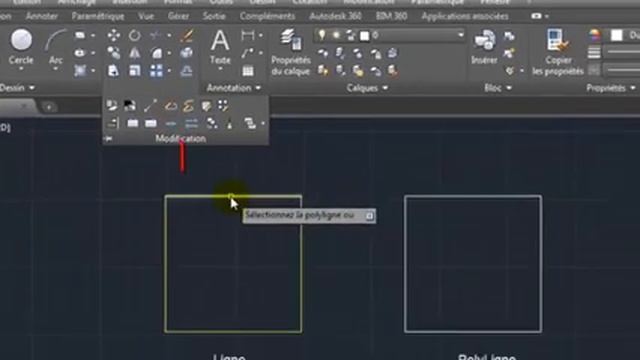Viewport: 640px width, 360px height.
Task: Open the Cercle options dropdown arrow
Action: 21,69
